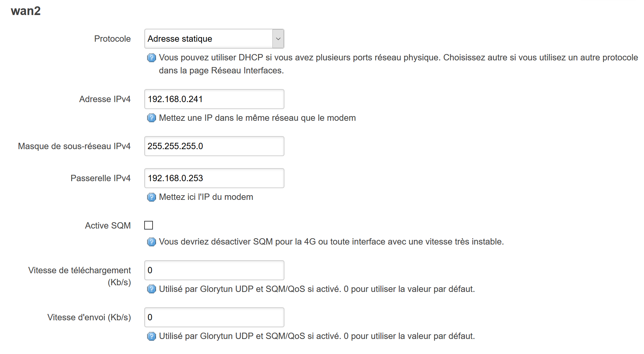Click the Masque de sous-réseau IPv4 field
This screenshot has height=354, width=644.
[x=214, y=146]
